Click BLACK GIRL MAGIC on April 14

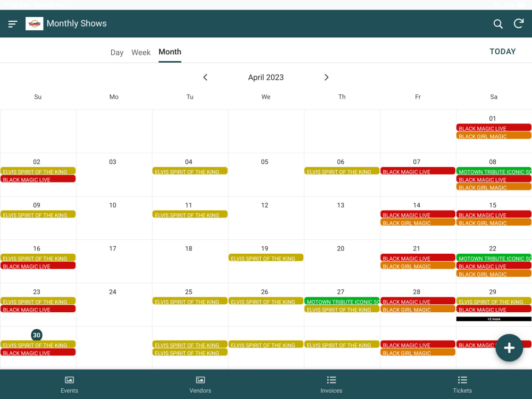[x=418, y=222]
